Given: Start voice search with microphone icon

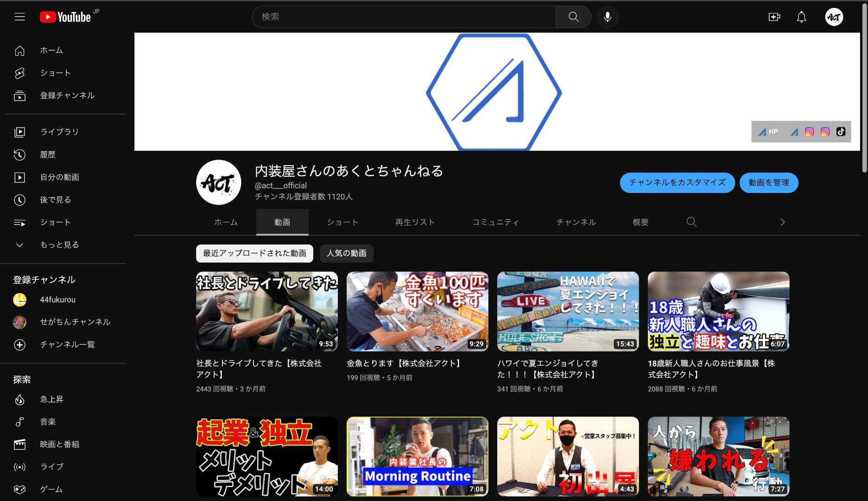Looking at the screenshot, I should [x=607, y=17].
